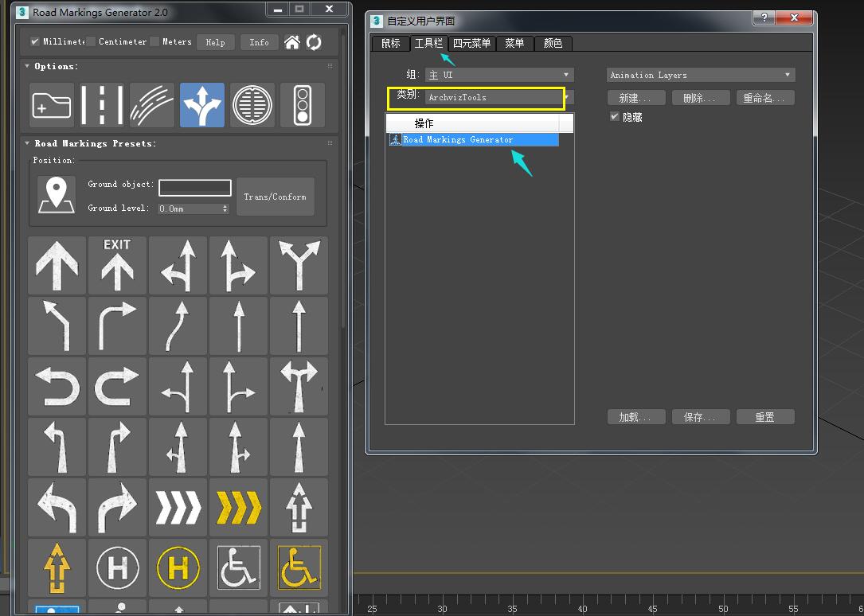This screenshot has width=864, height=616.
Task: Choose the EXIT arrow preset
Action: pos(117,265)
